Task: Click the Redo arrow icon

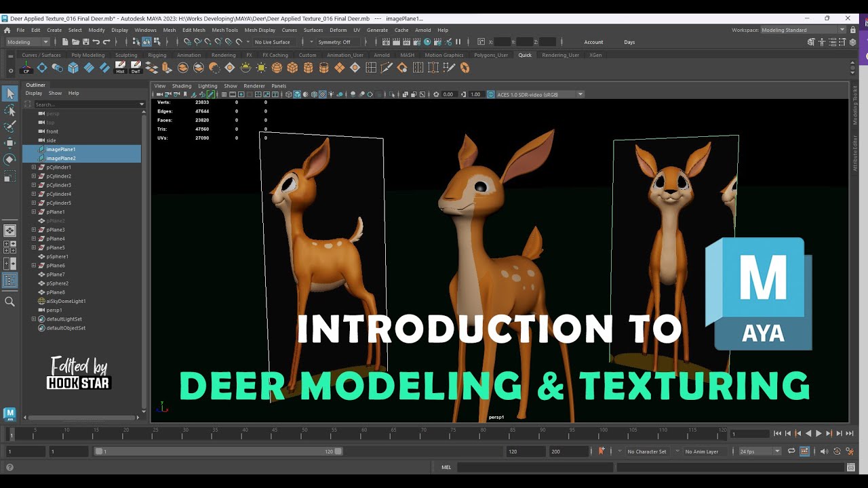Action: (106, 42)
